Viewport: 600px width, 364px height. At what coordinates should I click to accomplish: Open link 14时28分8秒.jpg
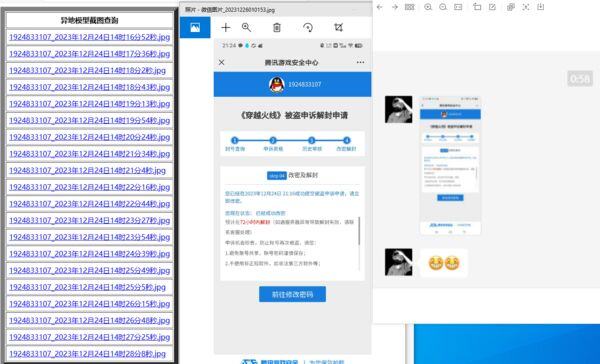(87, 354)
